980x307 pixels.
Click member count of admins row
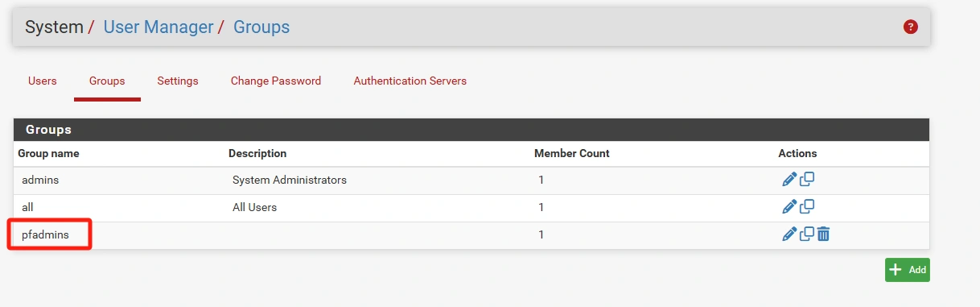tap(541, 180)
